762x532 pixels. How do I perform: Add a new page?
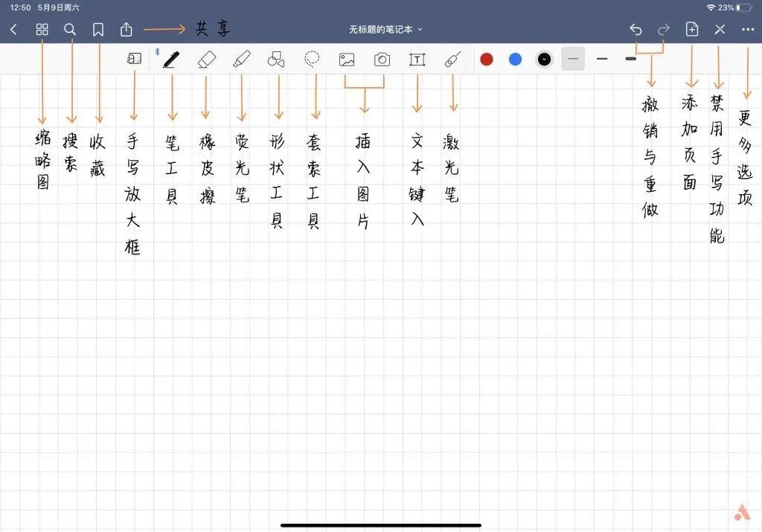(x=692, y=29)
